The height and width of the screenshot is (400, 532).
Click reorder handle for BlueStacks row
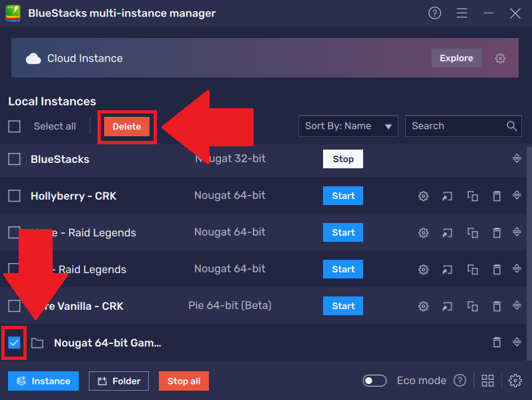click(517, 158)
